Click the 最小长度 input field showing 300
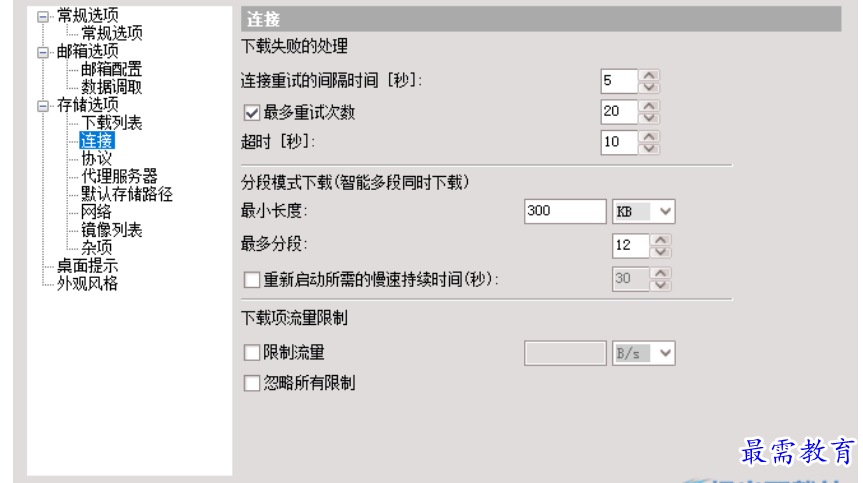863x483 pixels. [565, 211]
